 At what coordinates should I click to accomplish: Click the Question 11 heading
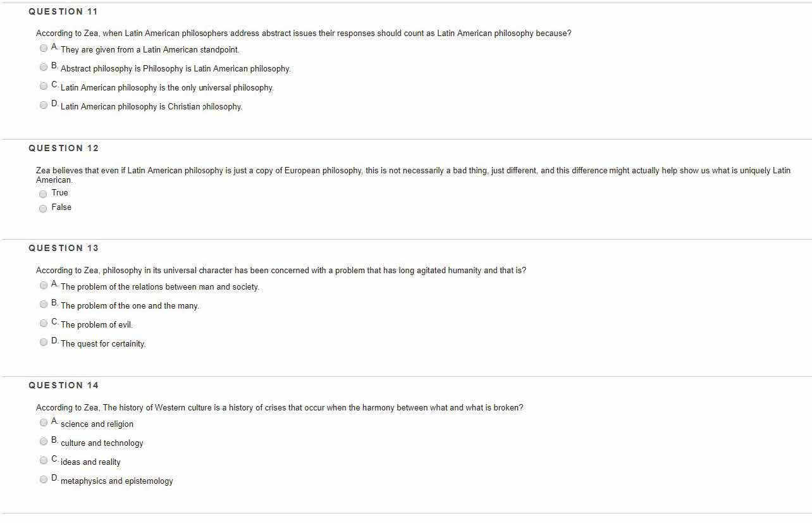click(63, 11)
